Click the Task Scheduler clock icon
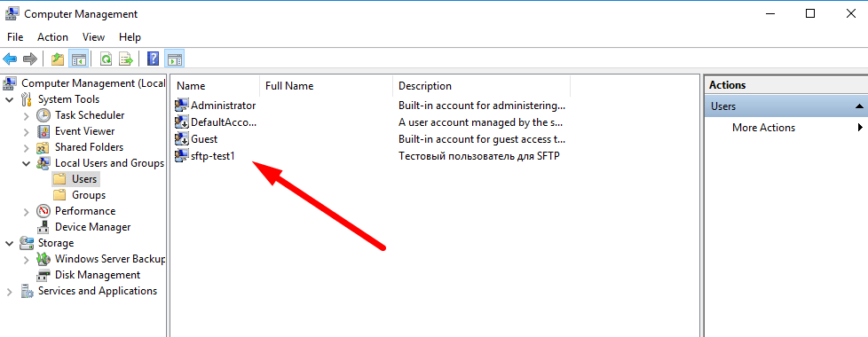 coord(43,115)
